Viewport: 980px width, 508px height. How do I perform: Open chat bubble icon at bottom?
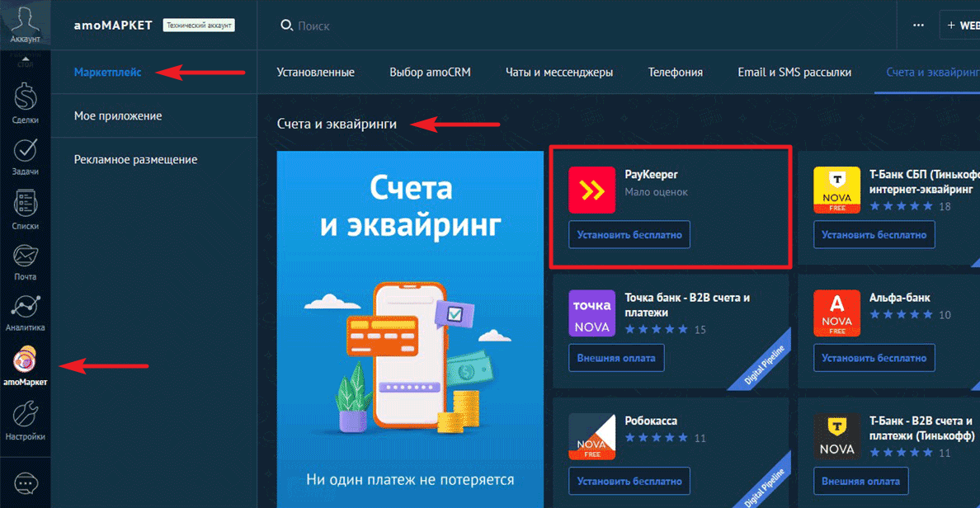pos(26,484)
